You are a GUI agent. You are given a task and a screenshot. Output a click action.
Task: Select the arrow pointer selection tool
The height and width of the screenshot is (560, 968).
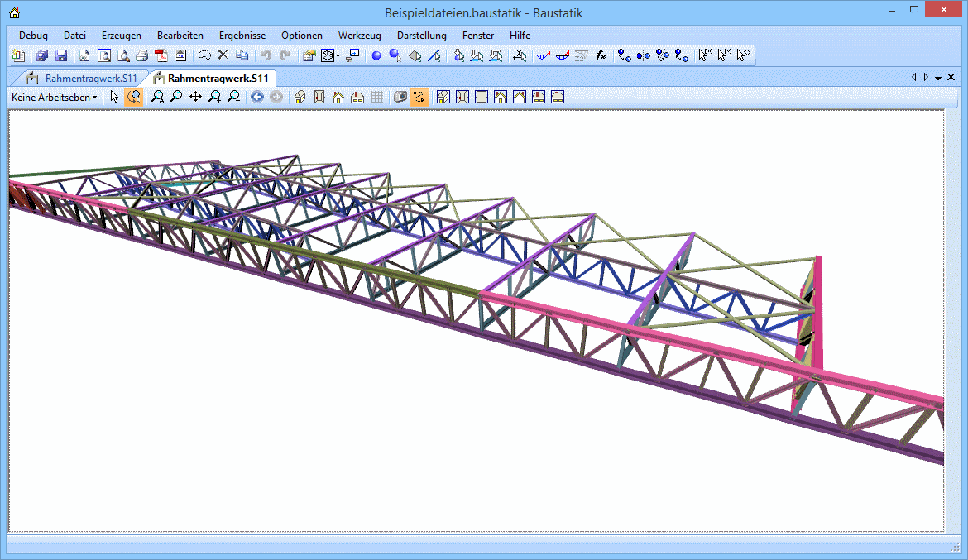pyautogui.click(x=114, y=98)
